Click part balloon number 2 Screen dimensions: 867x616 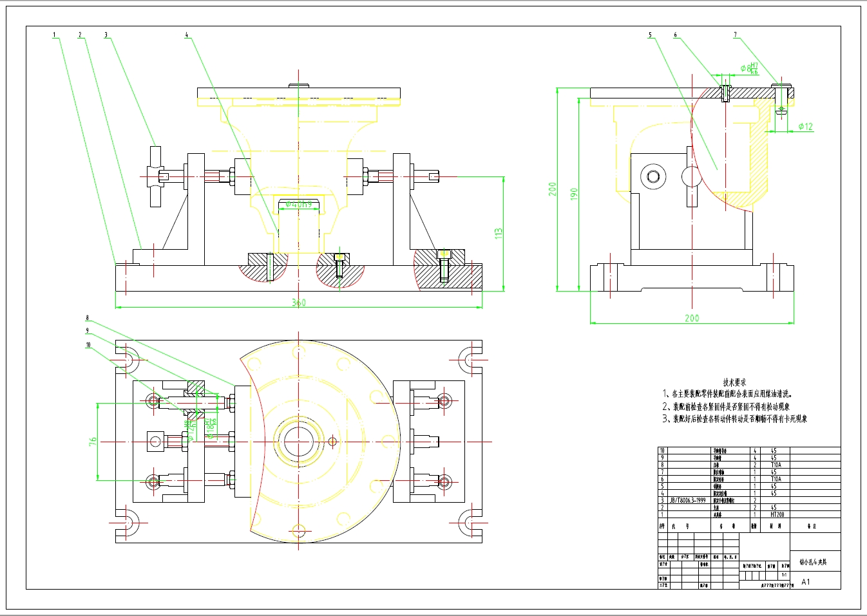click(x=80, y=35)
